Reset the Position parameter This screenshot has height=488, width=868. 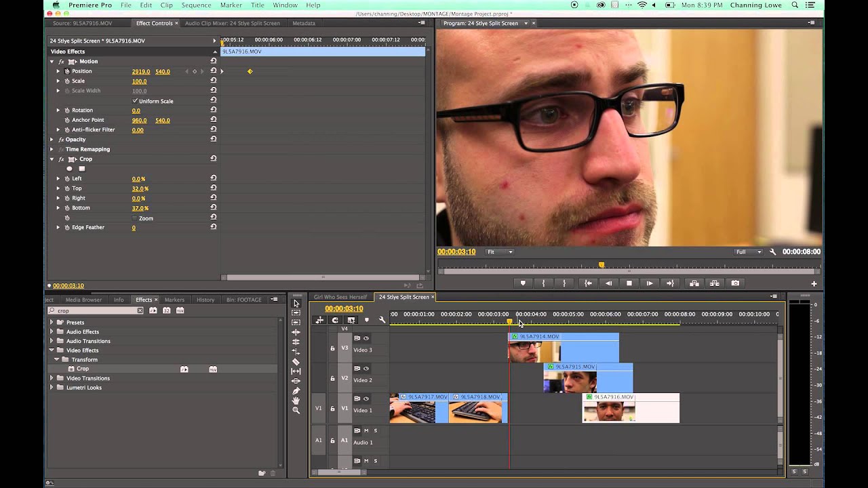(213, 71)
